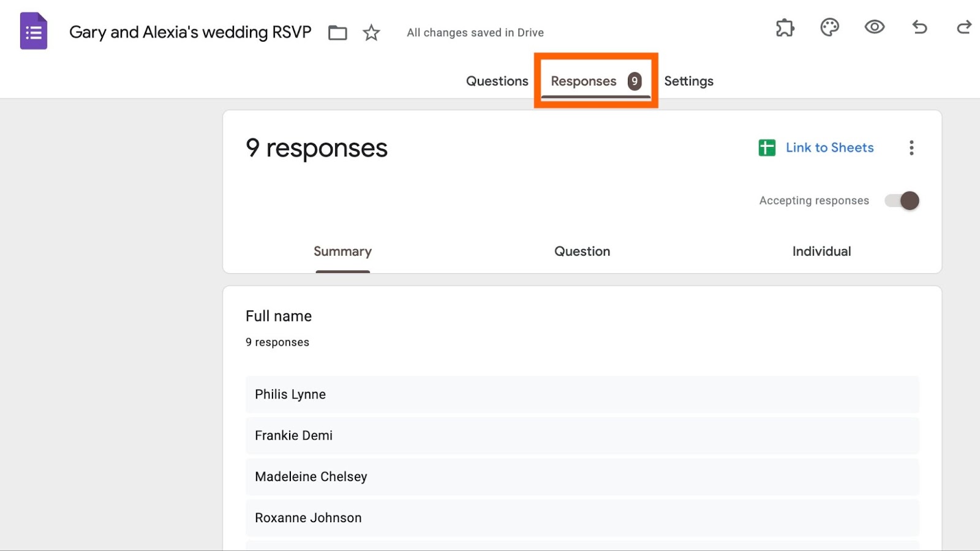Move form to folder icon
Viewport: 980px width, 551px height.
pyautogui.click(x=337, y=32)
